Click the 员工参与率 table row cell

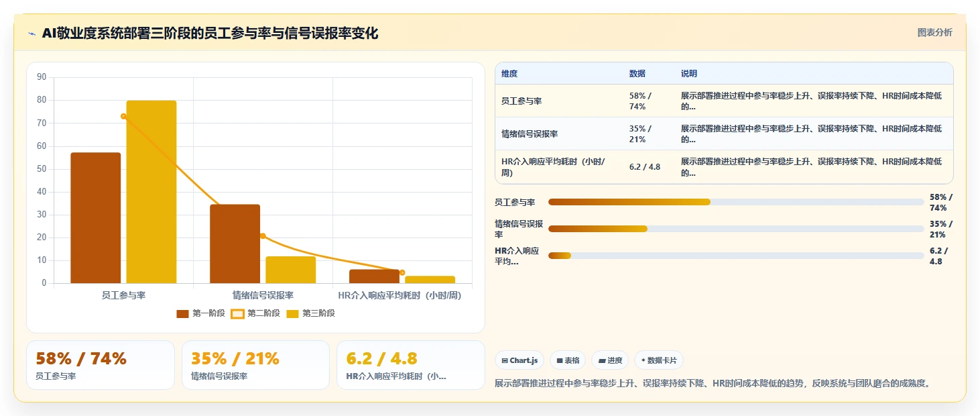(559, 101)
